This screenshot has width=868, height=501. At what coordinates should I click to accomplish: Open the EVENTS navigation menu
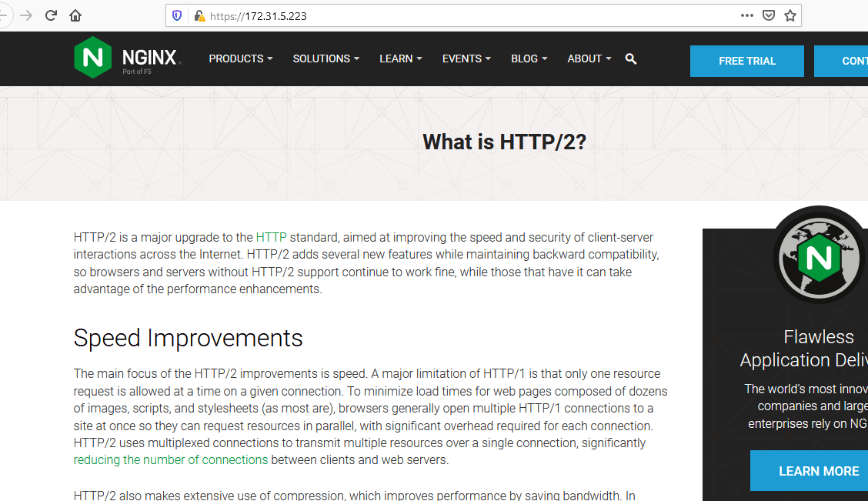click(x=466, y=58)
